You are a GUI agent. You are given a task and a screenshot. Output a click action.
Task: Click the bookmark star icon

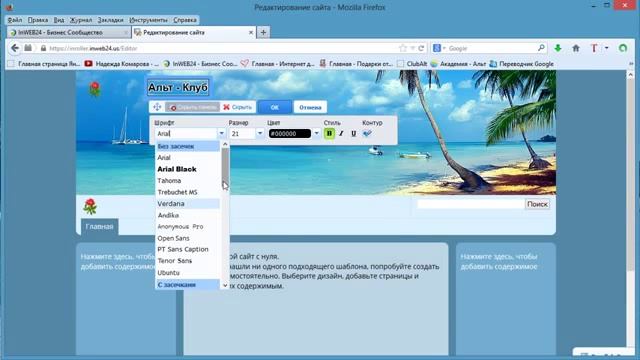[403, 48]
